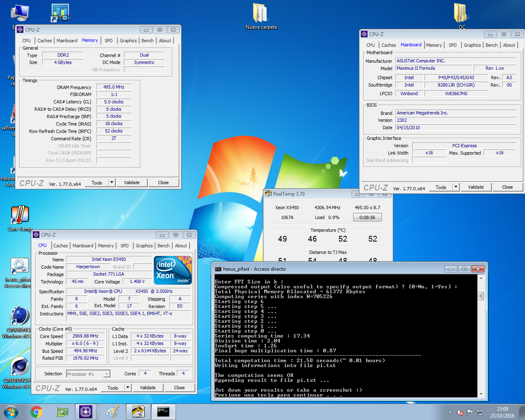Image resolution: width=525 pixels, height=420 pixels.
Task: Click the green graphics card taskbar icon
Action: pyautogui.click(x=62, y=412)
